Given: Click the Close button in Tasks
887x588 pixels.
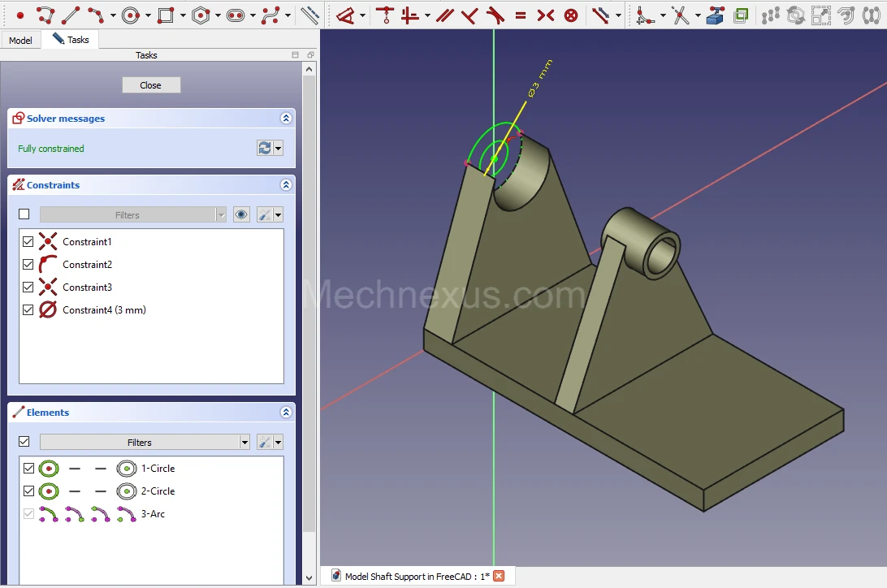Looking at the screenshot, I should (151, 85).
